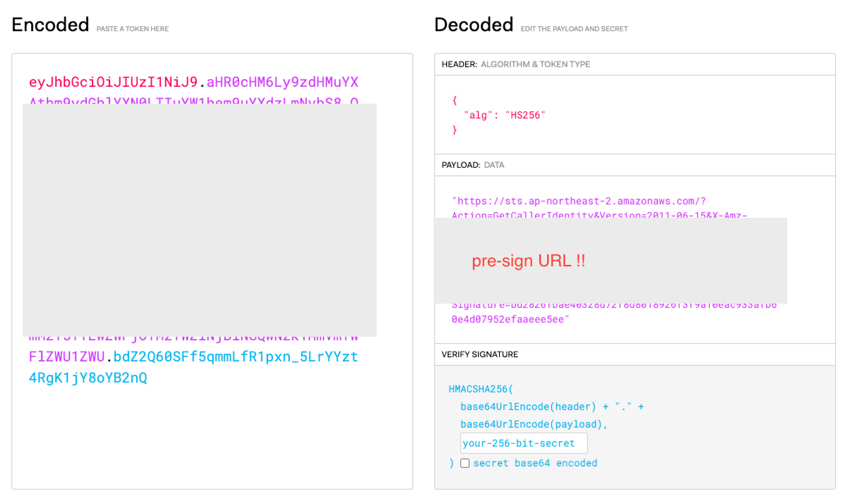Click the HMACSHA256( text

tap(480, 389)
